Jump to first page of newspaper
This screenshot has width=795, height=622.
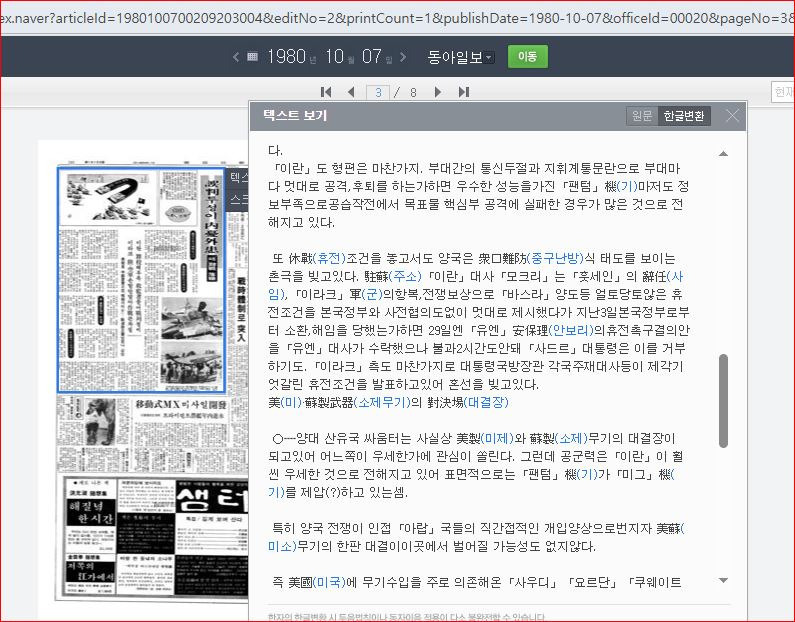(326, 92)
